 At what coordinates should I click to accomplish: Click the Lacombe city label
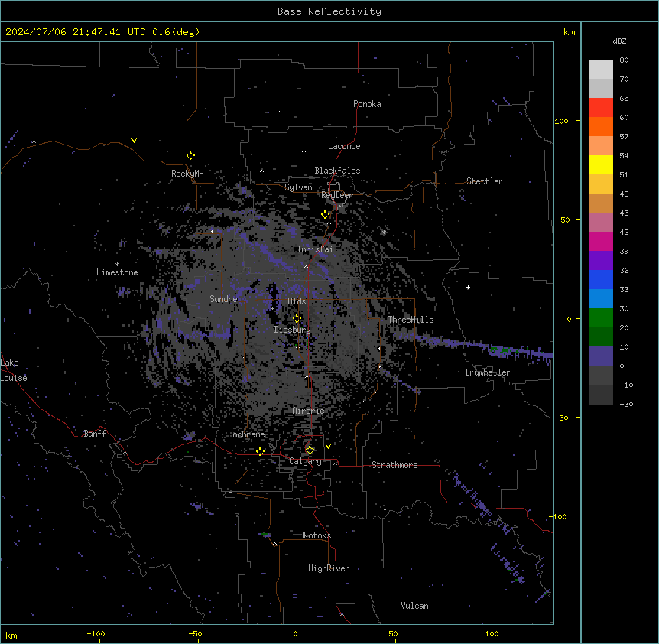(344, 146)
